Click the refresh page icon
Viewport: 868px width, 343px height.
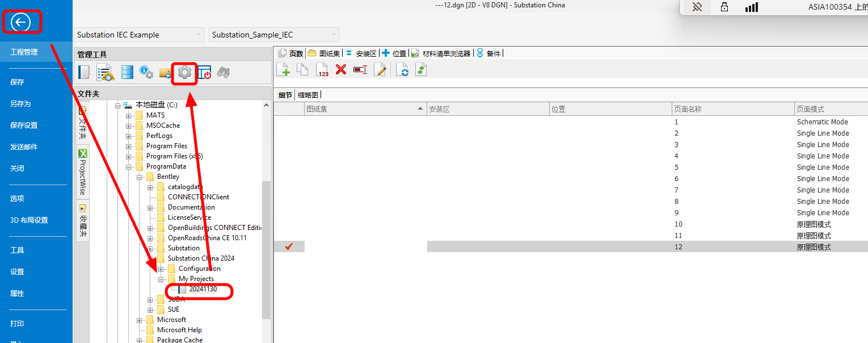point(402,70)
